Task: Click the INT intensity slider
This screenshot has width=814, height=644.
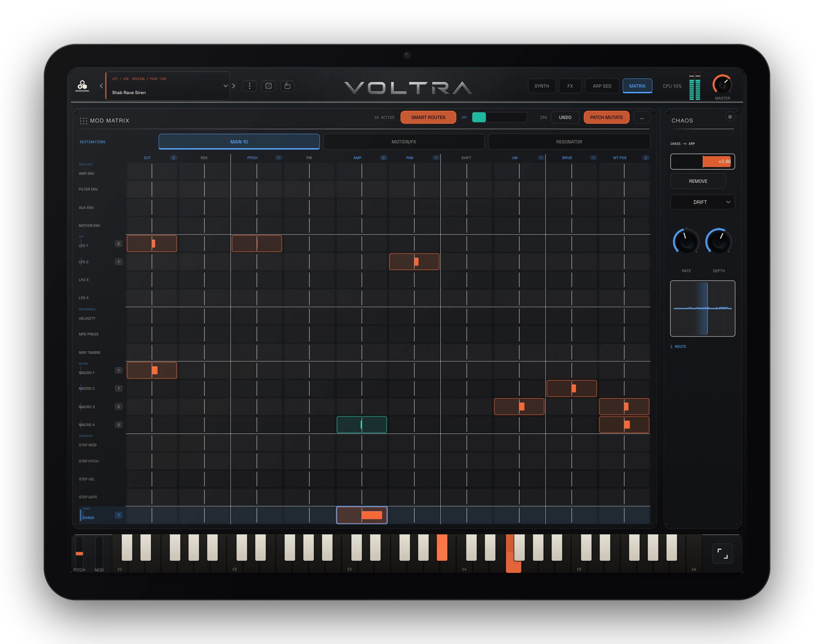Action: 499,117
